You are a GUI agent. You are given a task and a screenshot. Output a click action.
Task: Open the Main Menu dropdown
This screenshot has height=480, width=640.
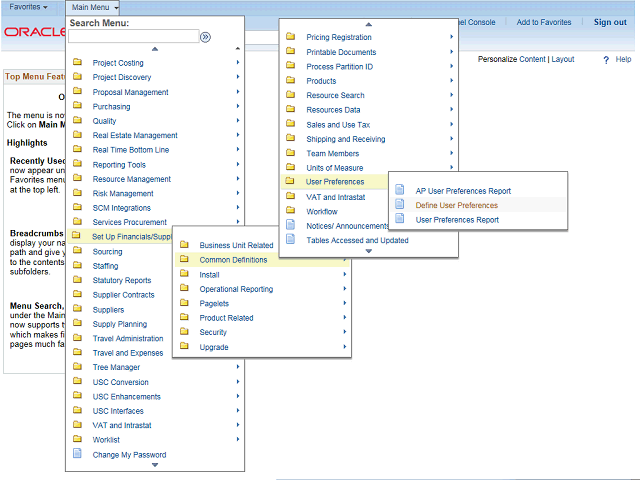coord(93,7)
